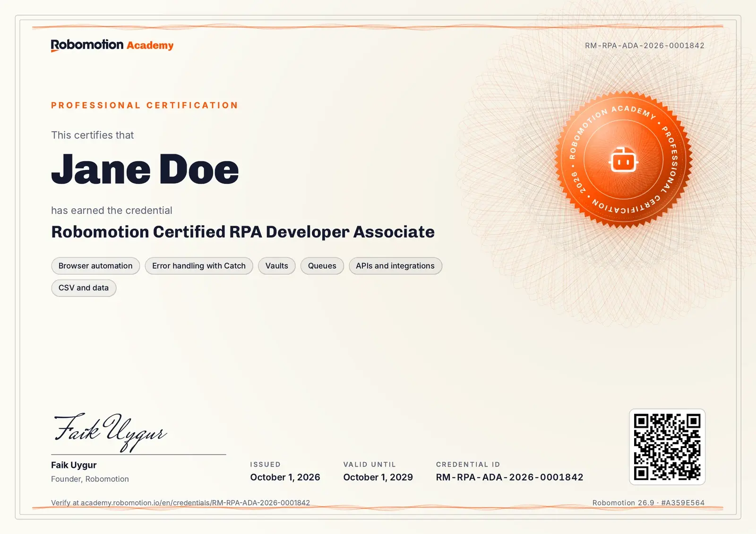
Task: Click the Robomotion 26.9 · #A359E564 version text
Action: [648, 503]
